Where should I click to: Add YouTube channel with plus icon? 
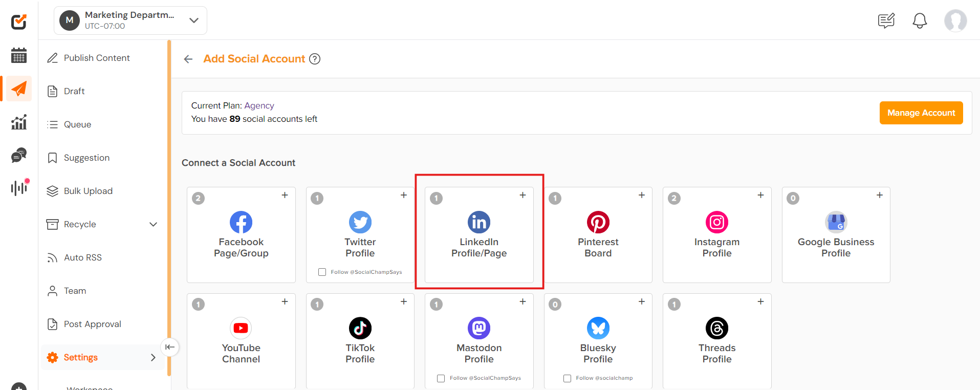tap(285, 301)
